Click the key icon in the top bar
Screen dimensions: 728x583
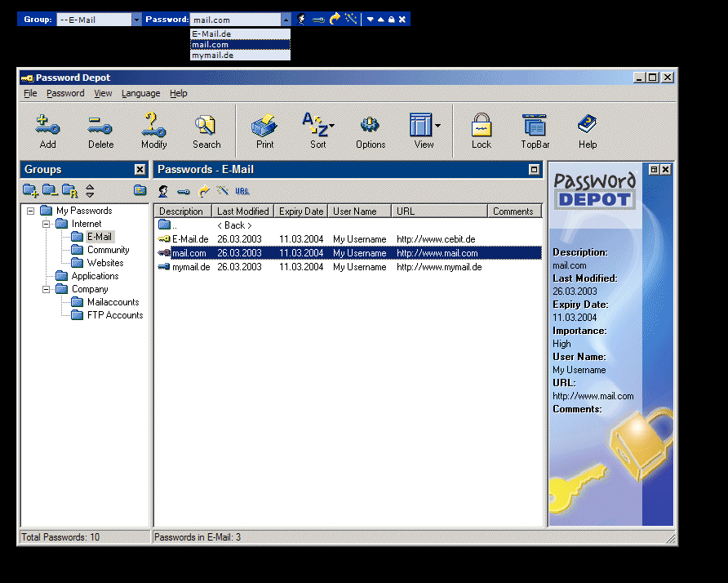[318, 20]
